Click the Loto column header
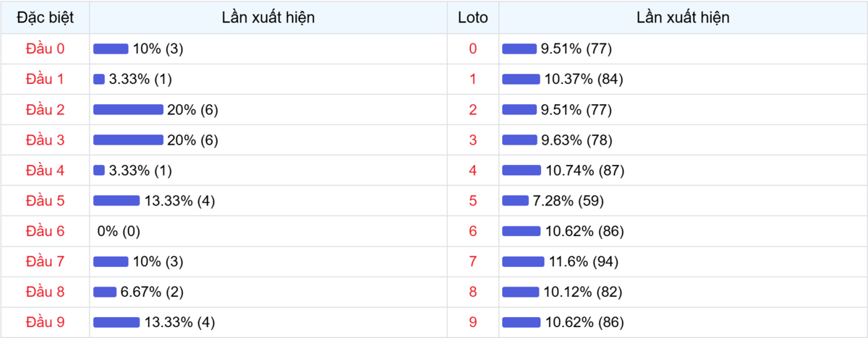Viewport: 868px width, 338px height. (473, 18)
